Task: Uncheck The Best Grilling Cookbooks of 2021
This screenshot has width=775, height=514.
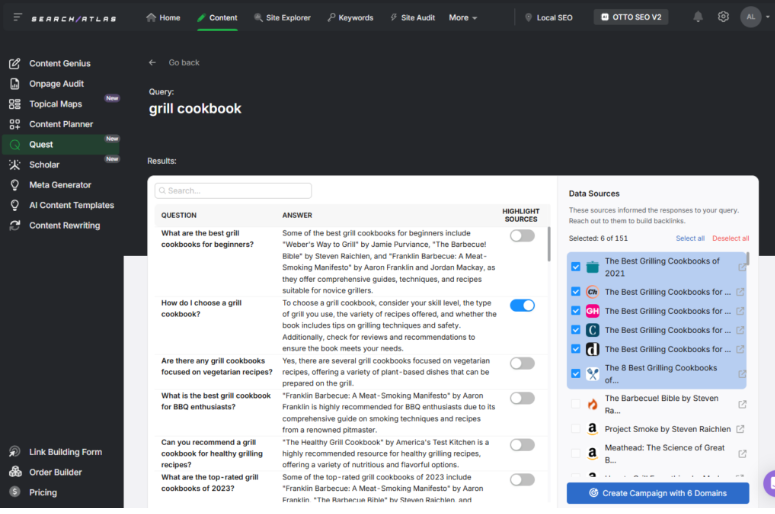Action: coord(575,267)
